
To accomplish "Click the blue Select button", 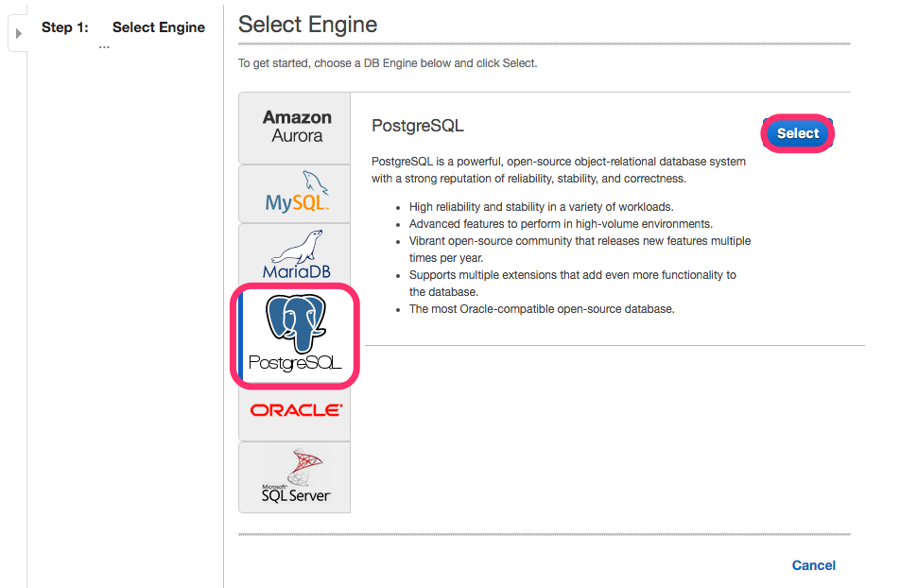I will 797,133.
